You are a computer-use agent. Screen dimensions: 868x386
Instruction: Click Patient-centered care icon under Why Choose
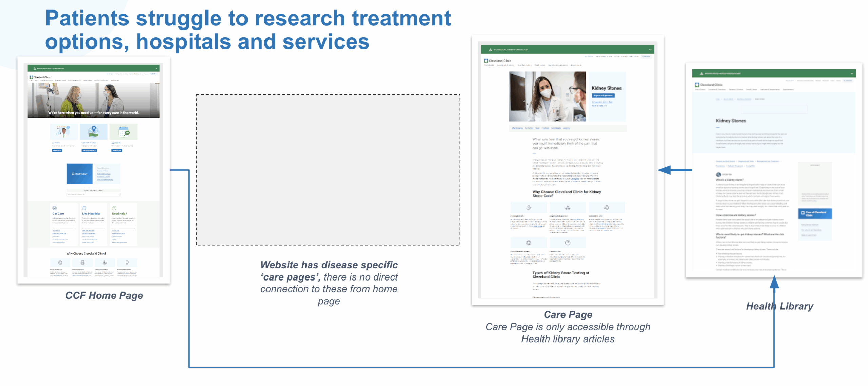60,263
